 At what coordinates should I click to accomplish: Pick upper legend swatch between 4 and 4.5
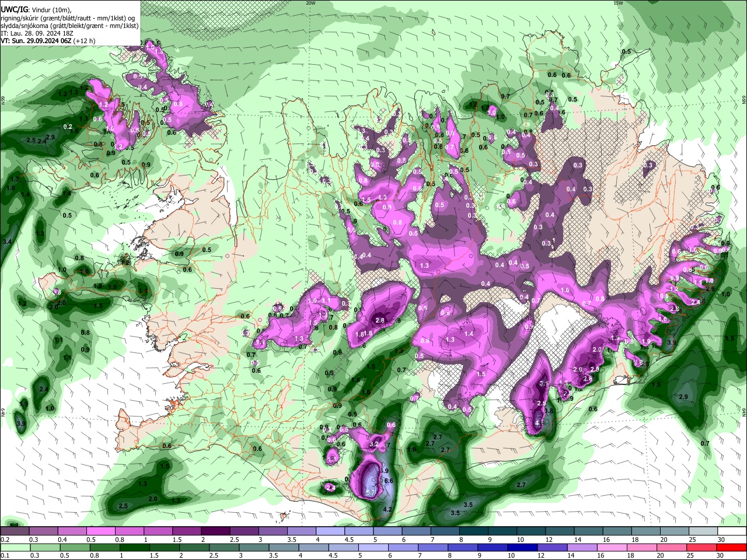tap(330, 531)
